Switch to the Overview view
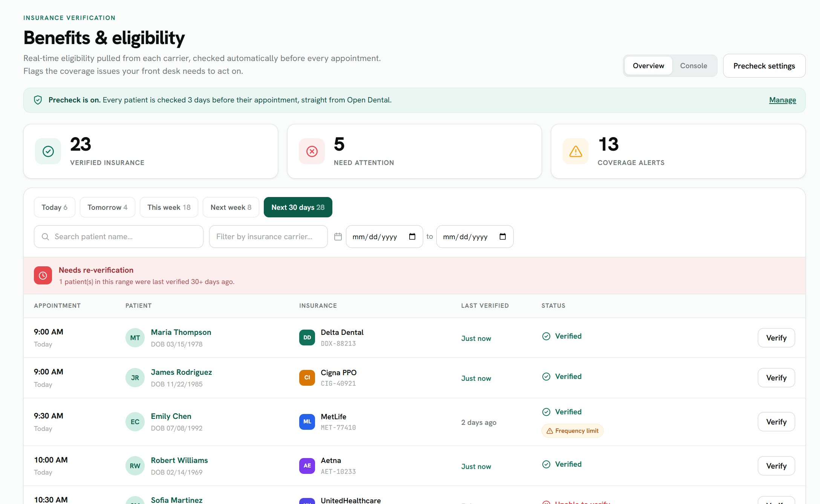The width and height of the screenshot is (820, 504). click(x=648, y=66)
